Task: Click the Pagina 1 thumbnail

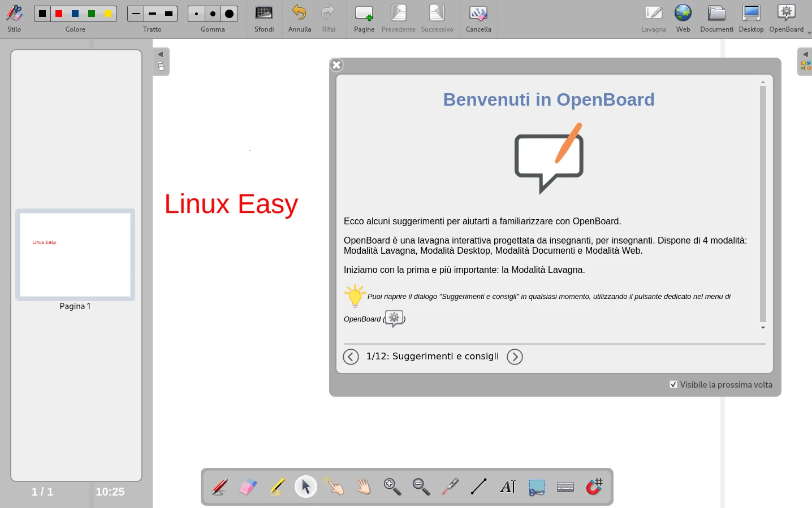Action: coord(75,254)
